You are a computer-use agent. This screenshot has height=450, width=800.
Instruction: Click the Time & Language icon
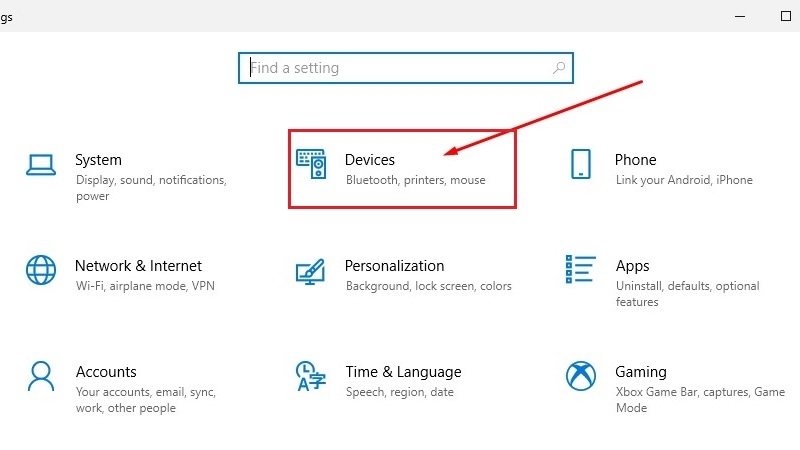pos(310,376)
